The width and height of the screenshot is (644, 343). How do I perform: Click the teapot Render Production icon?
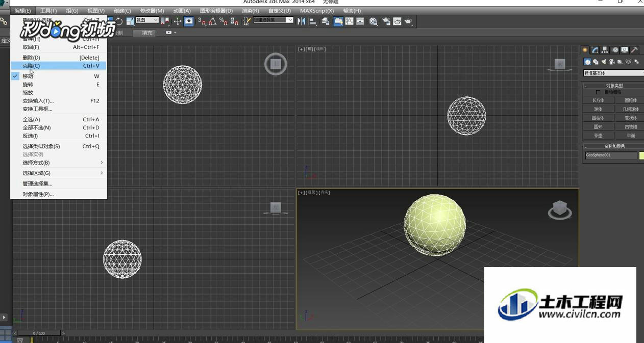tap(409, 21)
